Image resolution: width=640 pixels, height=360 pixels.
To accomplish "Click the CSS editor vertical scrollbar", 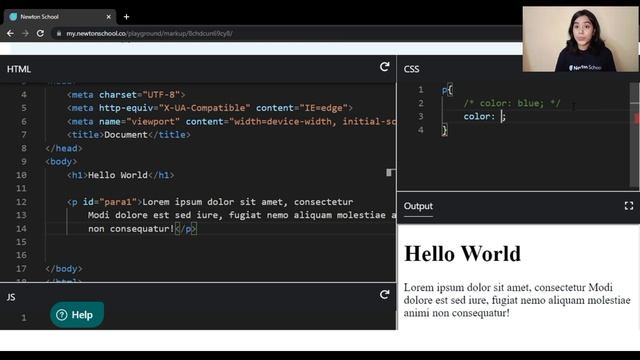I will [x=635, y=135].
